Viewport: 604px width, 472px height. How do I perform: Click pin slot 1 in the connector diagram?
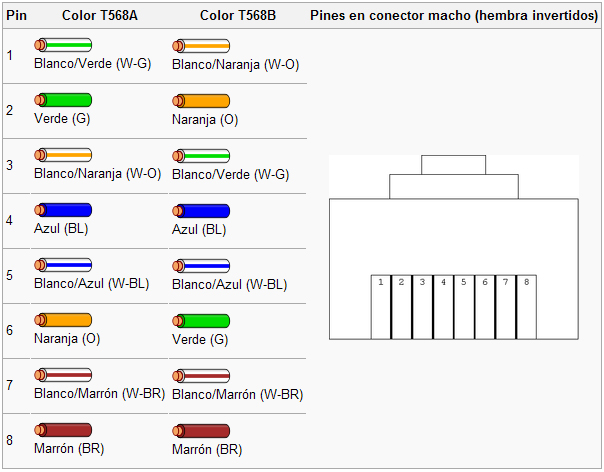pos(381,307)
